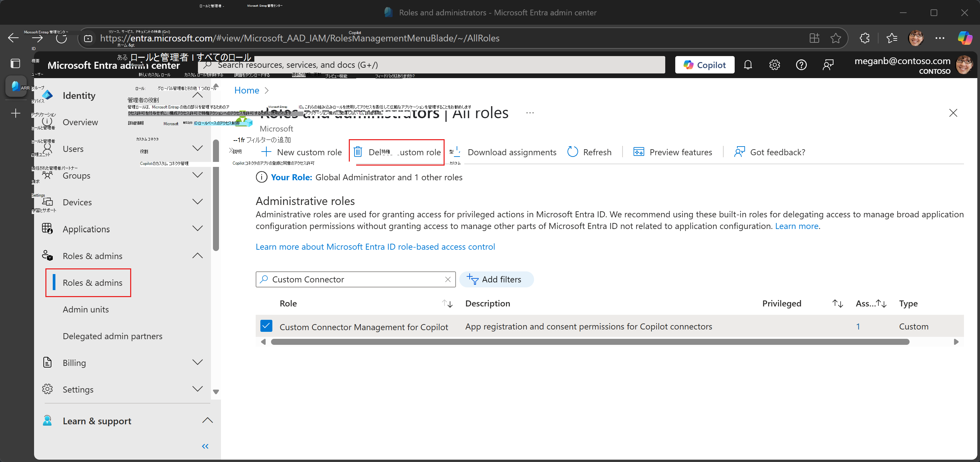Collapse the Learn & support section chevron

[x=207, y=421]
